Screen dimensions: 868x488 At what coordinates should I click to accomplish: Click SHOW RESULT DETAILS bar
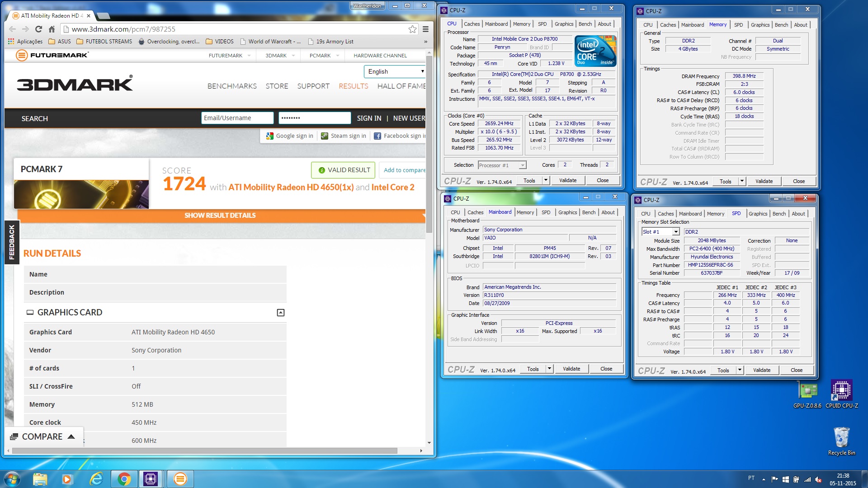[x=220, y=216]
